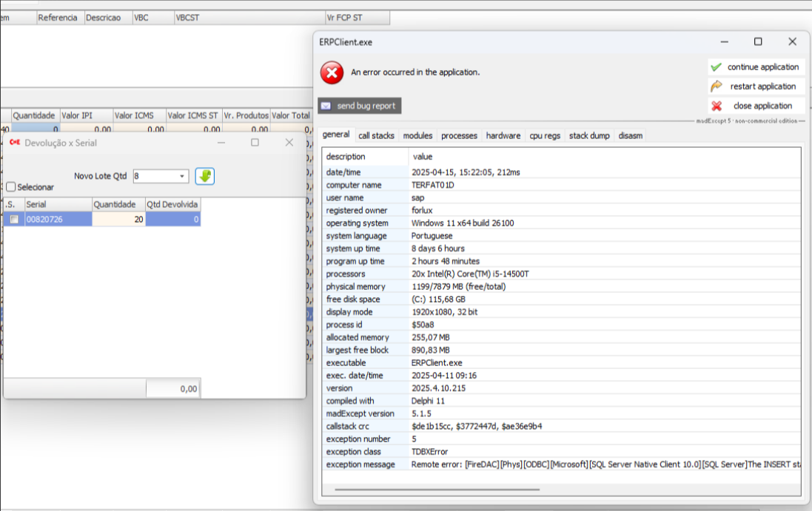The height and width of the screenshot is (511, 812).
Task: Select the cpu regs tab
Action: 544,135
